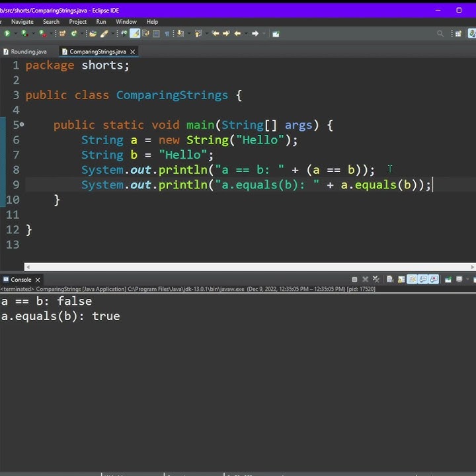Click console output 'a.equals(b): true'
The height and width of the screenshot is (476, 476).
(60, 316)
